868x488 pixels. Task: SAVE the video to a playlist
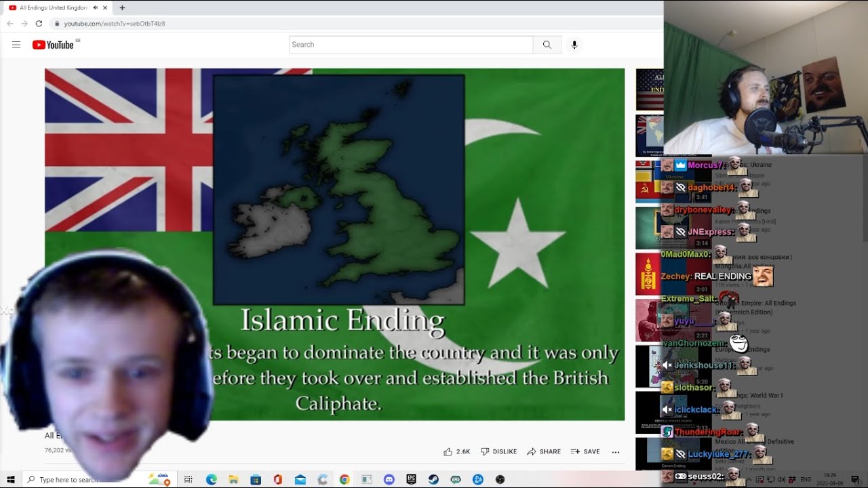pyautogui.click(x=585, y=451)
